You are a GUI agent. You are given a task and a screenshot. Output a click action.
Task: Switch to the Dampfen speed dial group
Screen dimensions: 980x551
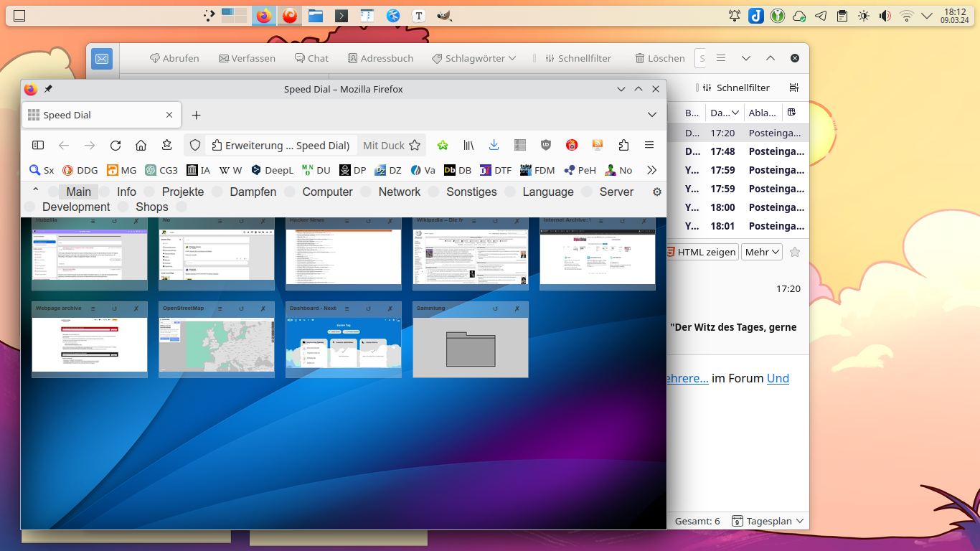(x=253, y=192)
